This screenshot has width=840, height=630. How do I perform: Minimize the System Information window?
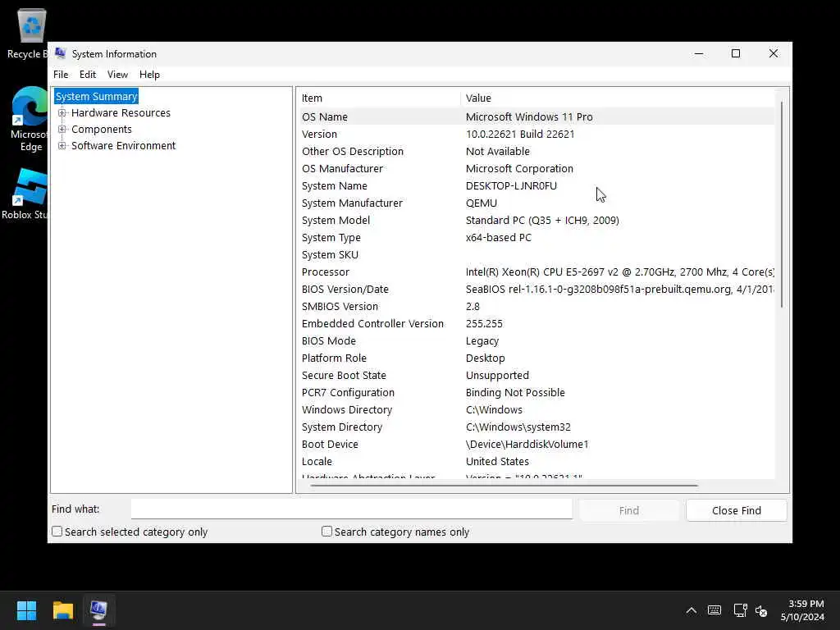pyautogui.click(x=699, y=53)
